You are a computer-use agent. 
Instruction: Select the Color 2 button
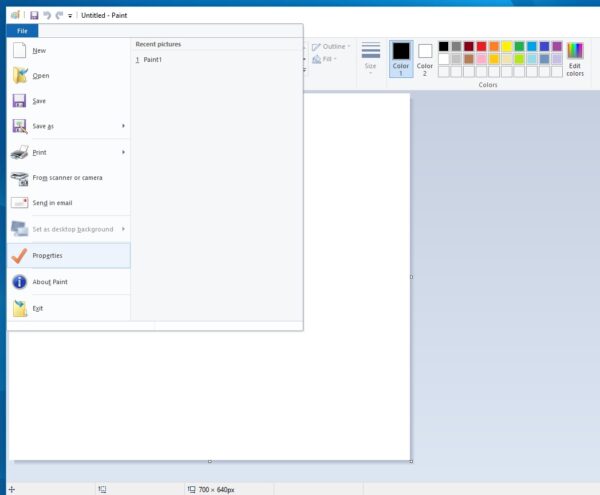425,59
